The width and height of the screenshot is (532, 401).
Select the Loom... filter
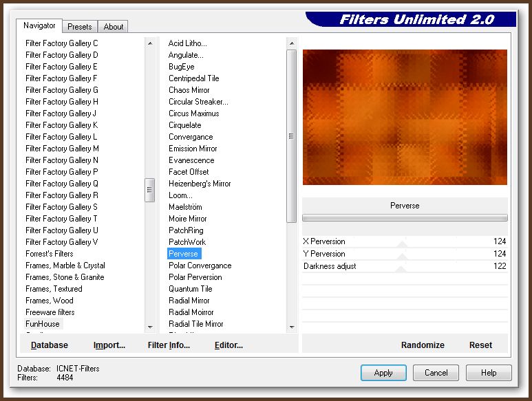click(180, 195)
